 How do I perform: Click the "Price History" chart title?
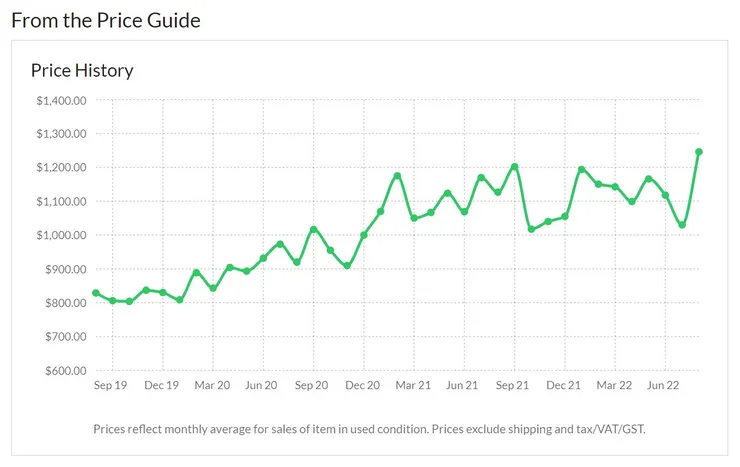click(82, 70)
